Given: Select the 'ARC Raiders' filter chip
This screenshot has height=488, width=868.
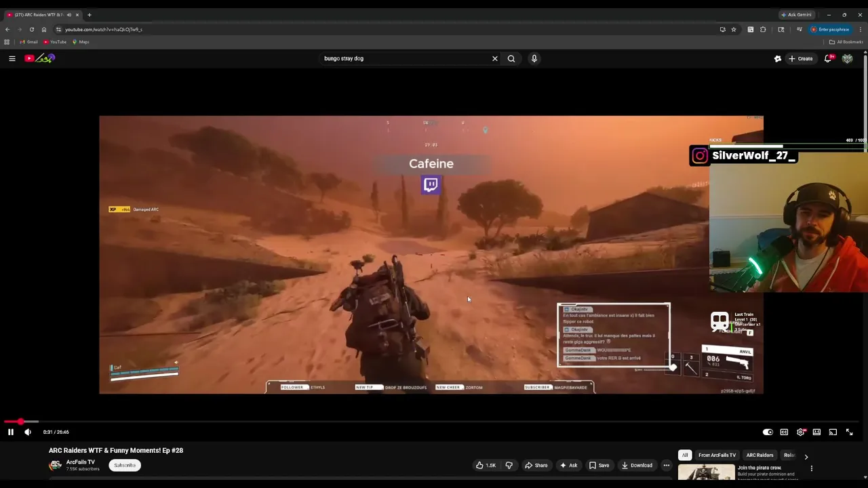Looking at the screenshot, I should coord(760,455).
